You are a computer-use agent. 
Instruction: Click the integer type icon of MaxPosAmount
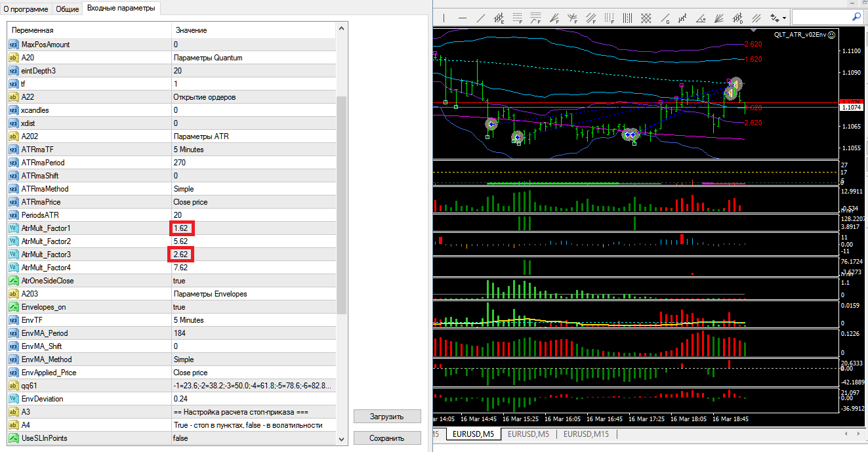pyautogui.click(x=13, y=45)
